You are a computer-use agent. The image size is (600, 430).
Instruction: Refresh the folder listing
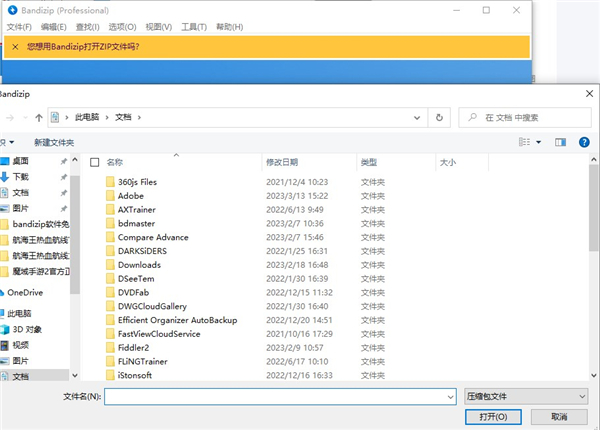point(439,117)
